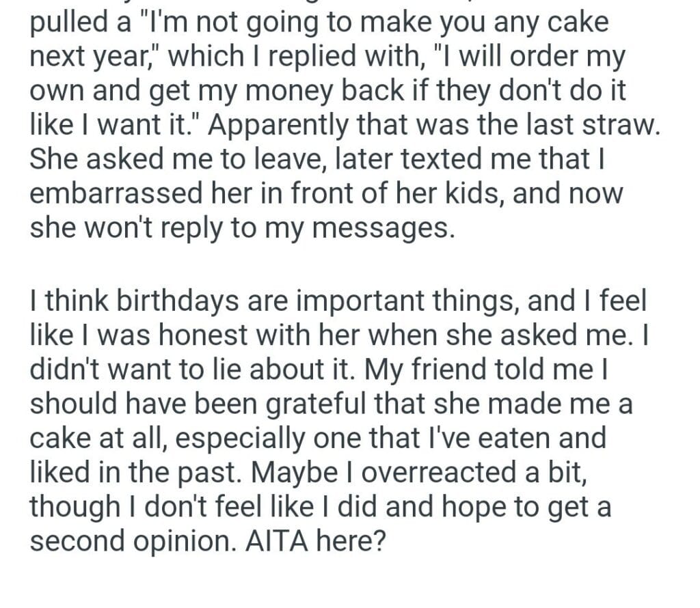Tap the word "embarrassed"
The height and width of the screenshot is (608, 700).
pyautogui.click(x=115, y=193)
